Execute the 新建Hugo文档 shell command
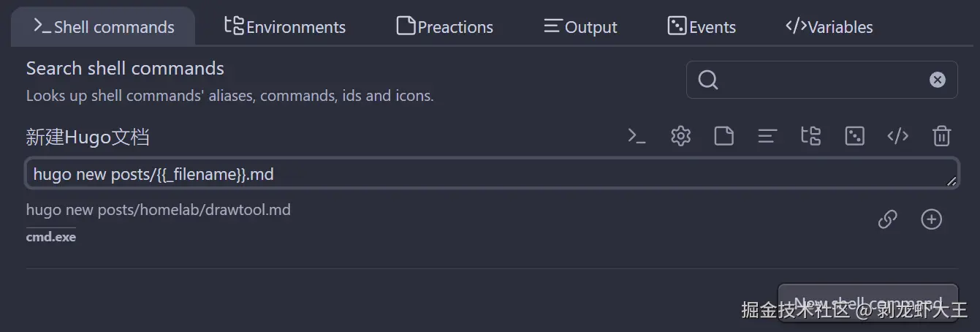This screenshot has height=332, width=980. coord(637,136)
